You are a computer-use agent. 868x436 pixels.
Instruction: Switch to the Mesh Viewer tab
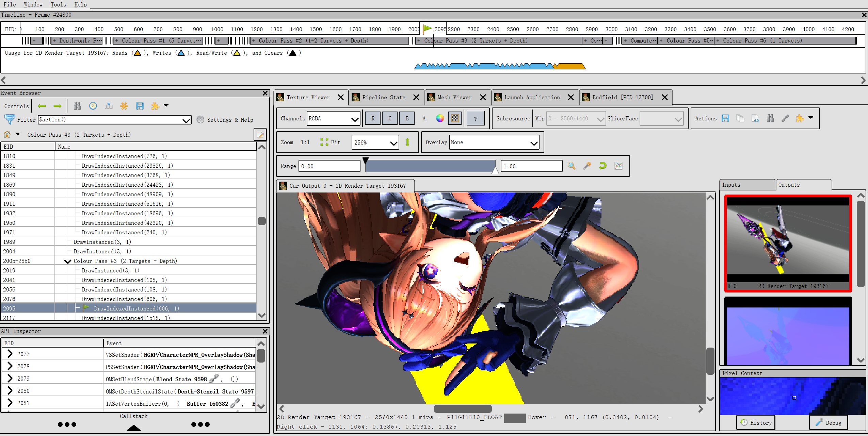tap(454, 97)
